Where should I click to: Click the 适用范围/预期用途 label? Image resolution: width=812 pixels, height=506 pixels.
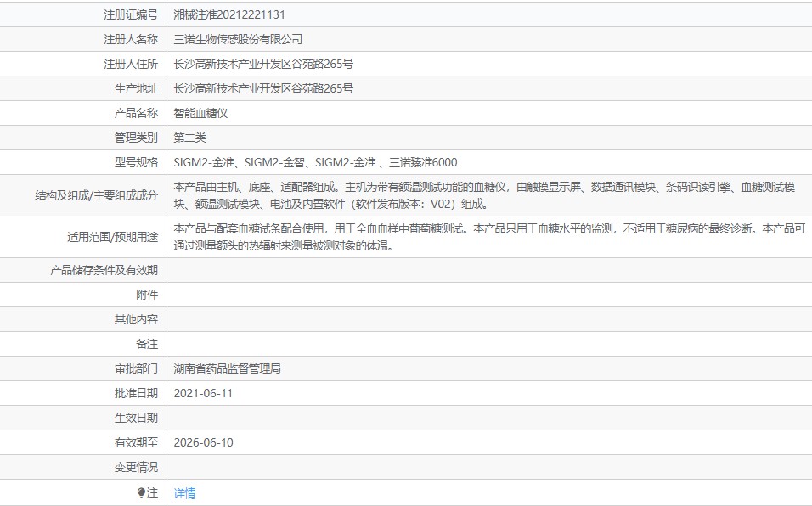[112, 237]
